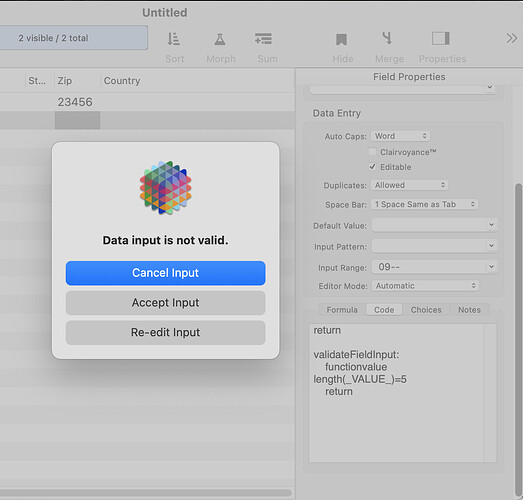Click the Sum toolbar icon
The width and height of the screenshot is (523, 500).
[x=264, y=39]
